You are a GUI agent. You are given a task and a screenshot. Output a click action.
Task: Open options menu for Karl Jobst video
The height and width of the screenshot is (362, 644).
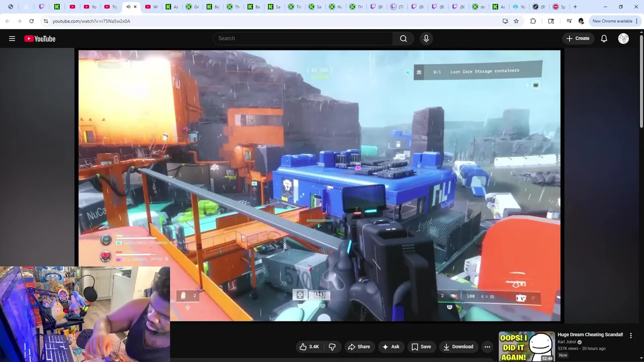pyautogui.click(x=631, y=335)
